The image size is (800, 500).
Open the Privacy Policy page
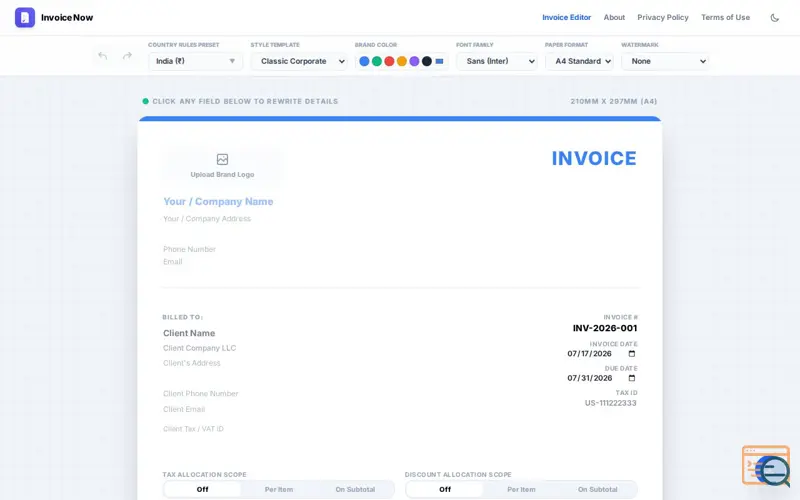(663, 17)
